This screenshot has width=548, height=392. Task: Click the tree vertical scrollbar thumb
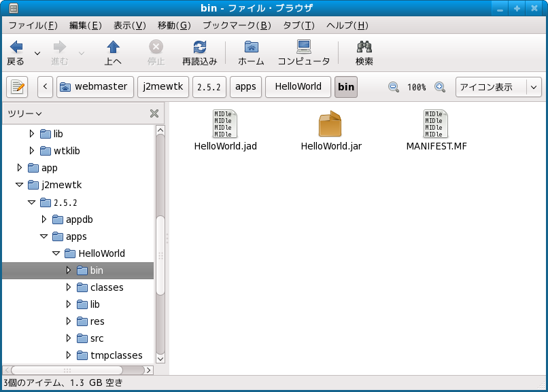tap(160, 255)
